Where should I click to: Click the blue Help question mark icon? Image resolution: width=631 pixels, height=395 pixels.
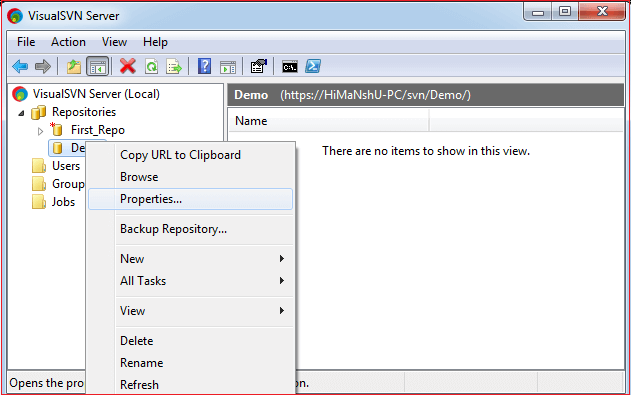point(204,66)
